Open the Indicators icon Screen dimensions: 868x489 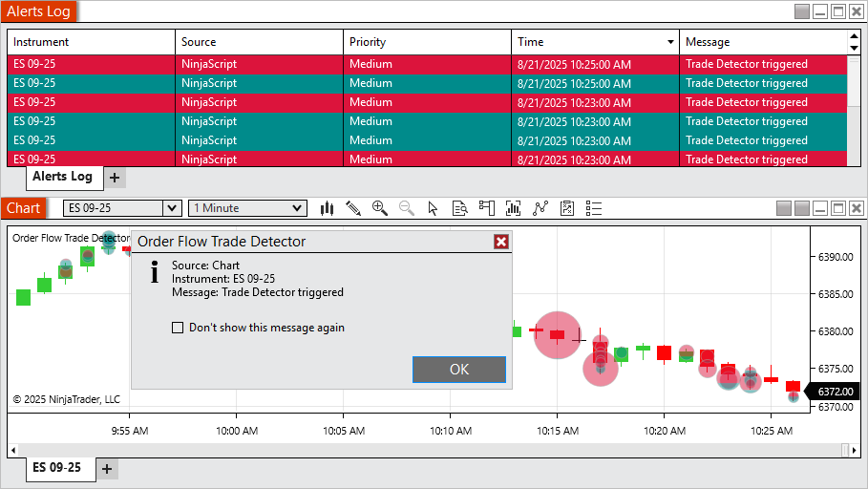(540, 208)
